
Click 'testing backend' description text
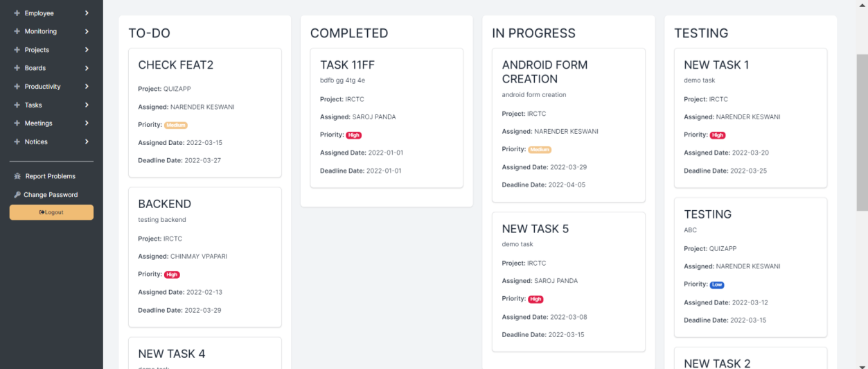click(162, 220)
